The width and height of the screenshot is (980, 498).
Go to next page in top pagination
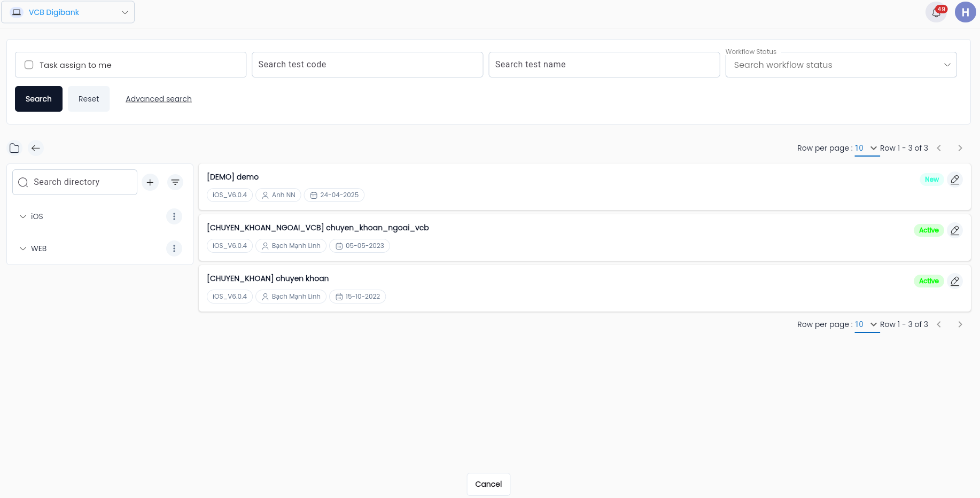(960, 148)
